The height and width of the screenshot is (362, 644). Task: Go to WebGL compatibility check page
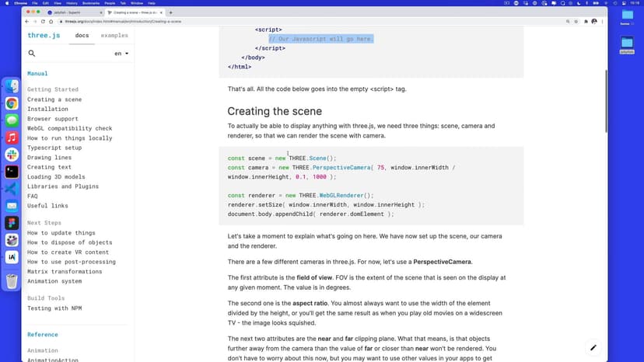point(69,129)
